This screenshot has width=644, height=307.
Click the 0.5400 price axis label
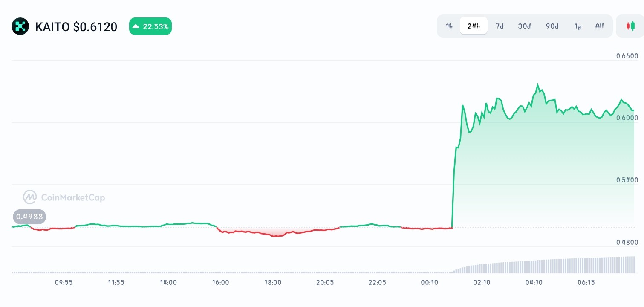(627, 180)
